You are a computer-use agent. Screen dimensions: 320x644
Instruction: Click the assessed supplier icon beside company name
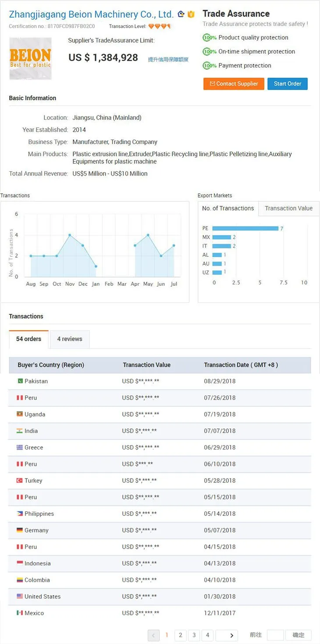click(x=181, y=14)
